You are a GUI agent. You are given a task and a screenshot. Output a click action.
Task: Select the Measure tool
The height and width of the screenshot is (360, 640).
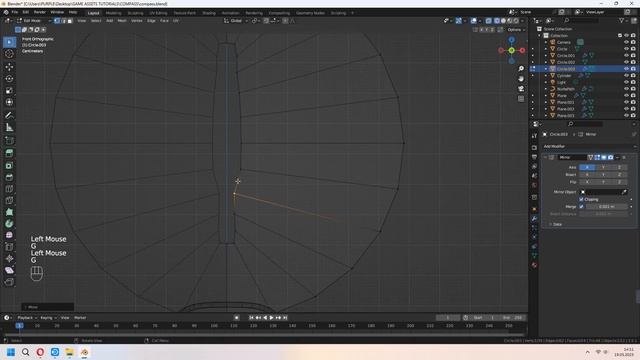(9, 127)
